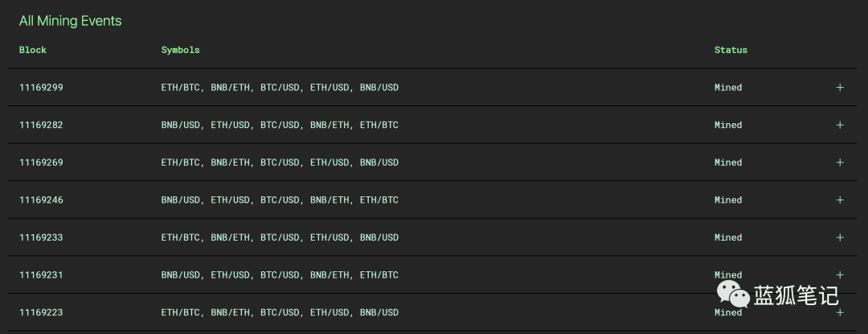Click block number 11169223

41,312
